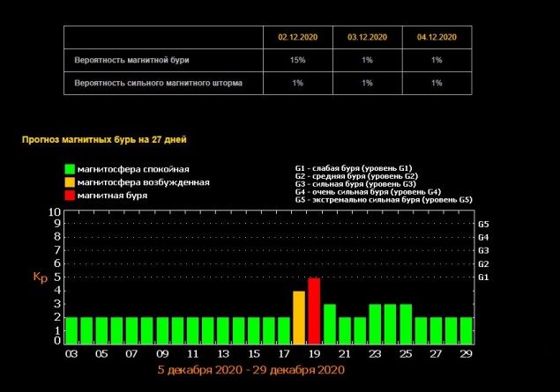The width and height of the screenshot is (560, 392).
Task: Click the 03.12.2020 column header
Action: [369, 38]
